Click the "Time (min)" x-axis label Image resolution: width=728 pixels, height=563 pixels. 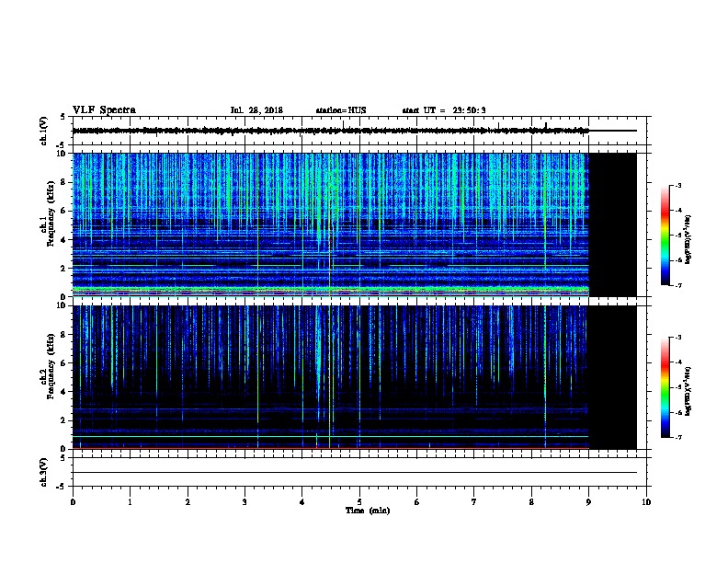click(x=368, y=511)
